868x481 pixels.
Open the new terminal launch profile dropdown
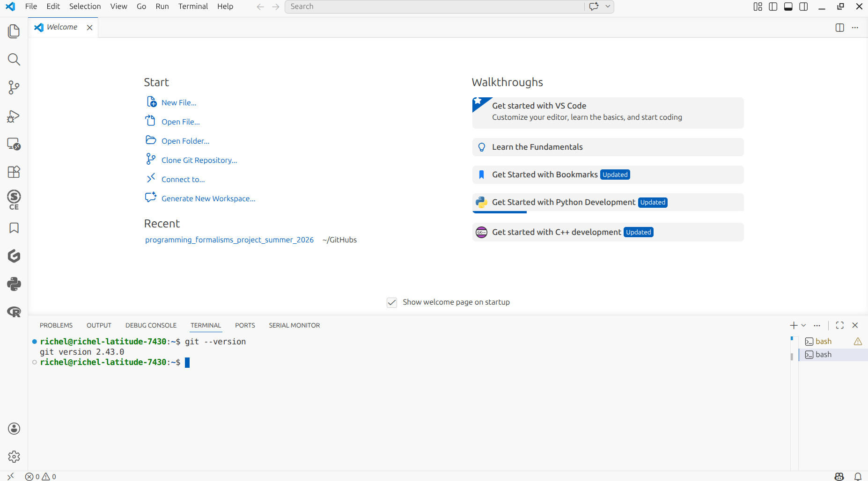coord(803,325)
